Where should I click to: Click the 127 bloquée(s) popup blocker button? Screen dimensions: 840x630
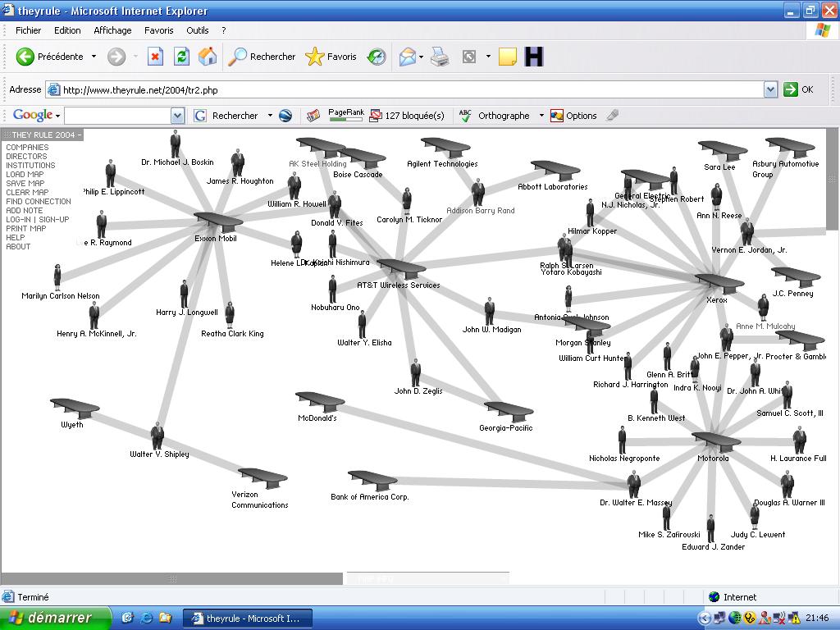[407, 115]
